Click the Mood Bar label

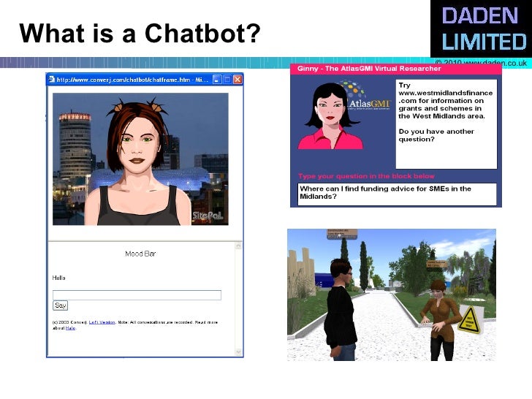point(140,254)
